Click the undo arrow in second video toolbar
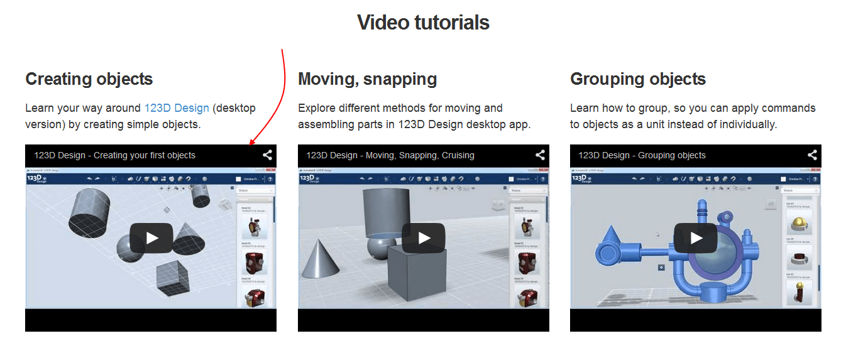The width and height of the screenshot is (868, 348). [361, 178]
